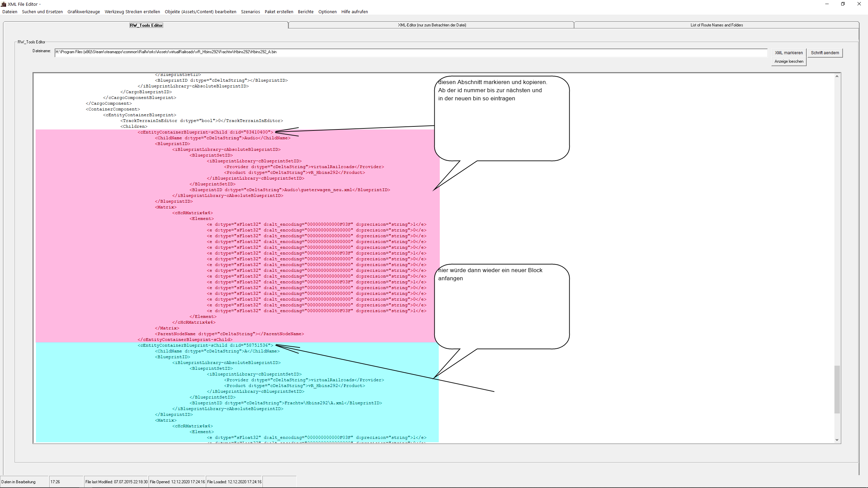
Task: Open the Paket erstellen menu
Action: (279, 12)
